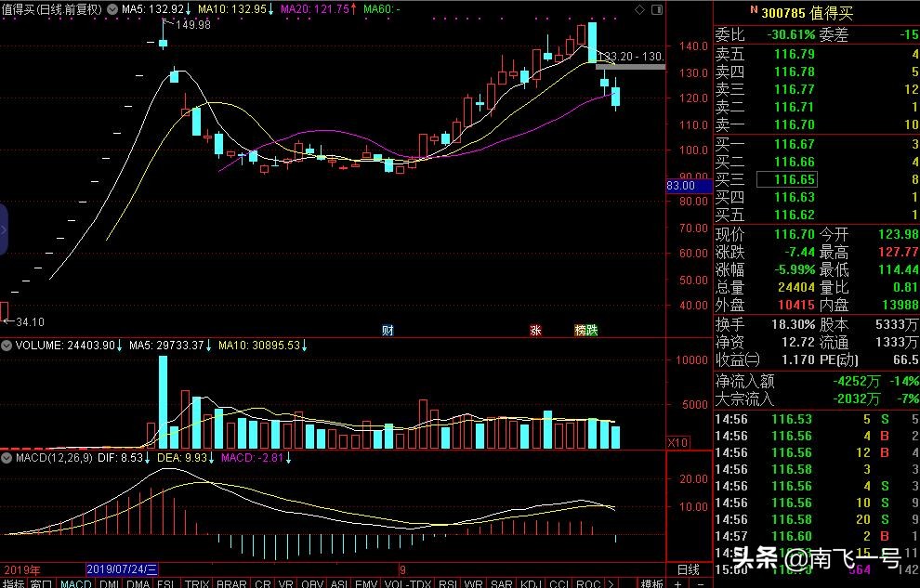This screenshot has width=920, height=588.
Task: Click the 净流入额 -4252万 row
Action: (x=817, y=382)
